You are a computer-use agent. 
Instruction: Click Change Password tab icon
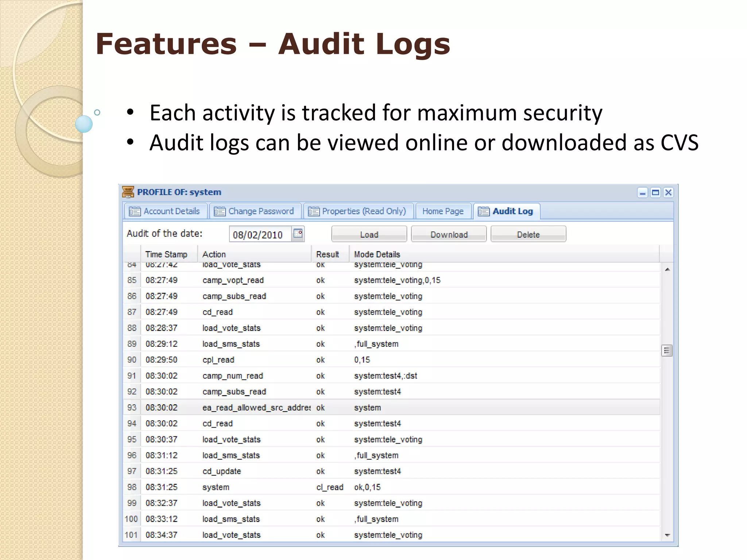pyautogui.click(x=220, y=211)
